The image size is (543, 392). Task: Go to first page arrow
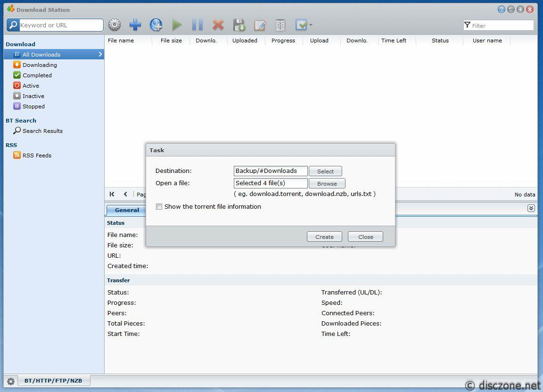pyautogui.click(x=112, y=194)
